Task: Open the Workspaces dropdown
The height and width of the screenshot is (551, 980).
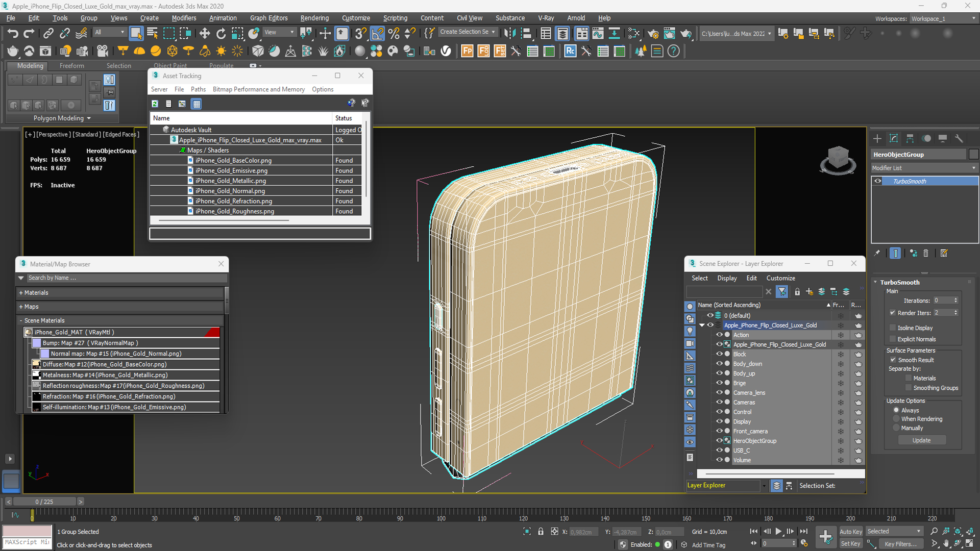Action: (x=943, y=18)
